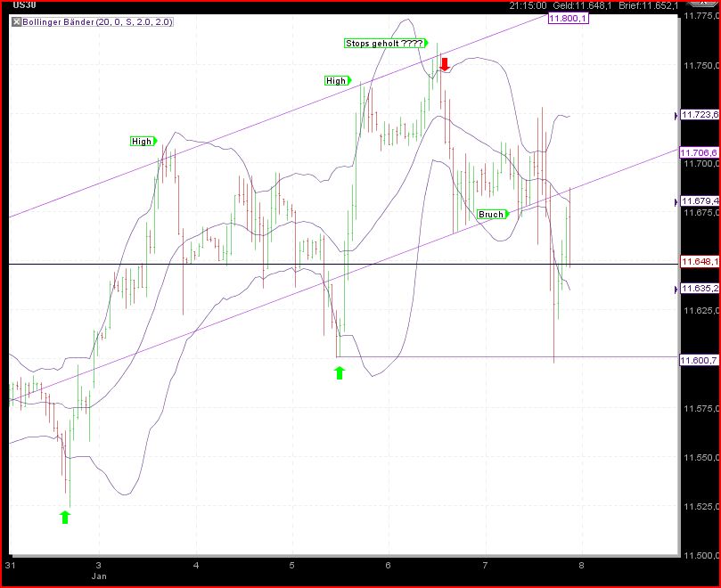721x588 pixels.
Task: Select the green up-arrow marker at the January 31 low
Action: tap(65, 516)
